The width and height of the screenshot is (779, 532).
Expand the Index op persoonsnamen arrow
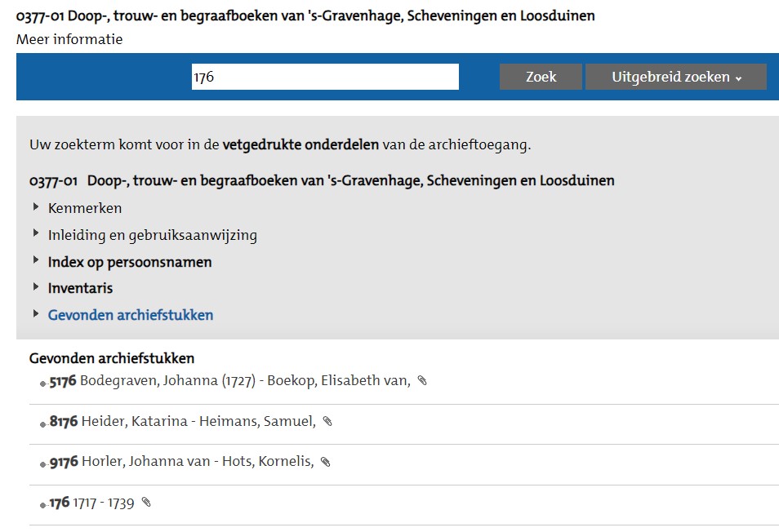(36, 260)
